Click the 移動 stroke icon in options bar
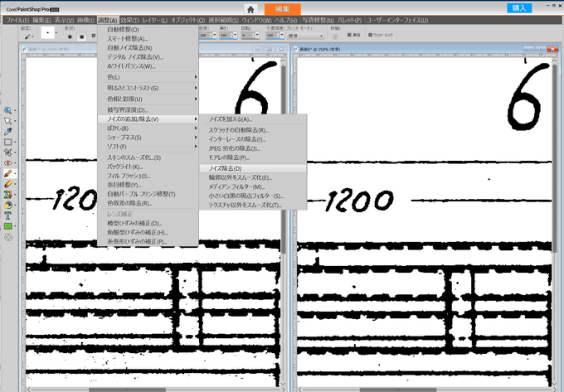This screenshot has width=564, height=392. pyautogui.click(x=335, y=36)
